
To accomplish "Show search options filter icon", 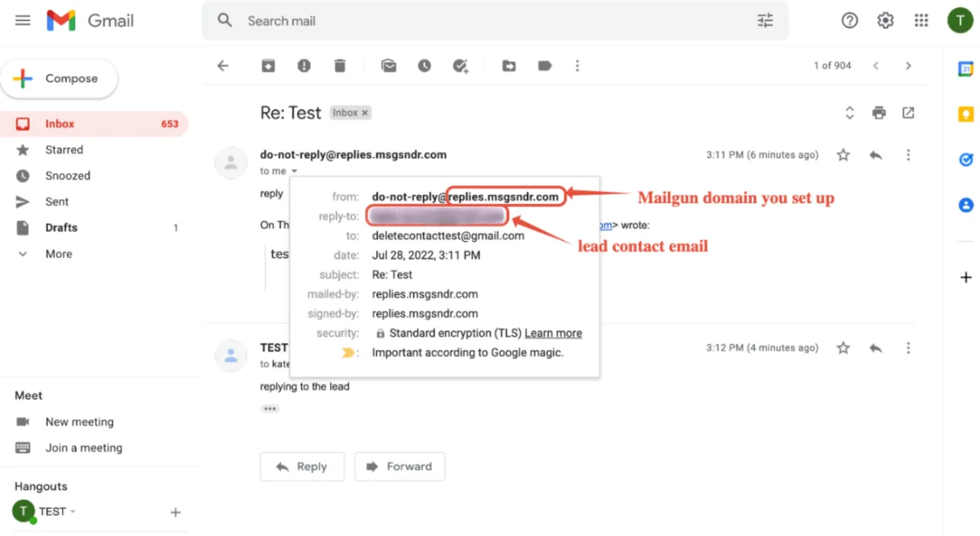I will [765, 20].
